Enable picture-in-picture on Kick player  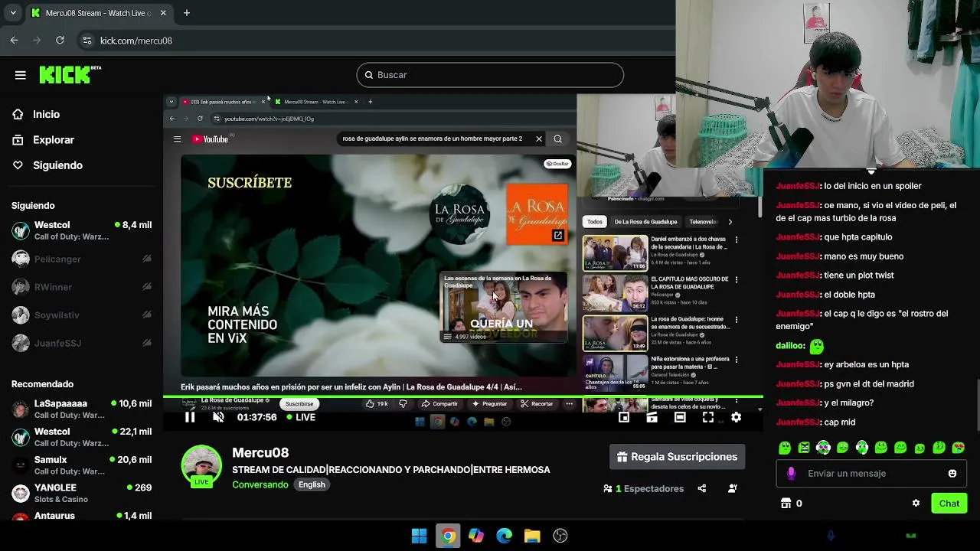[624, 417]
